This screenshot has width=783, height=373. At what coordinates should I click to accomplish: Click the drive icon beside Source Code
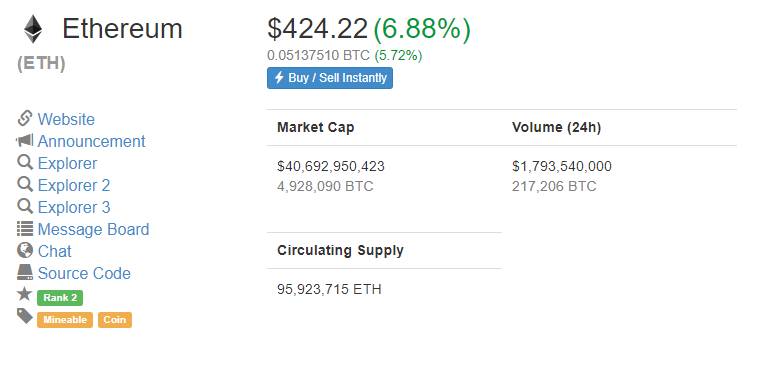pyautogui.click(x=24, y=272)
